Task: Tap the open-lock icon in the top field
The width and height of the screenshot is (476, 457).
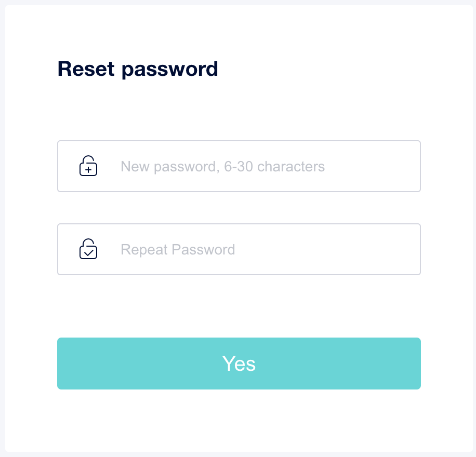Action: (x=88, y=166)
